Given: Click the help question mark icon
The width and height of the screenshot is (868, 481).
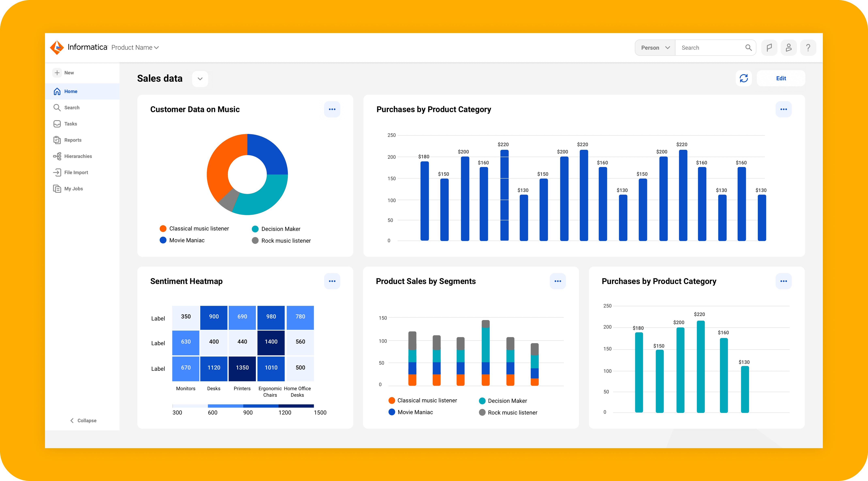Looking at the screenshot, I should [808, 47].
